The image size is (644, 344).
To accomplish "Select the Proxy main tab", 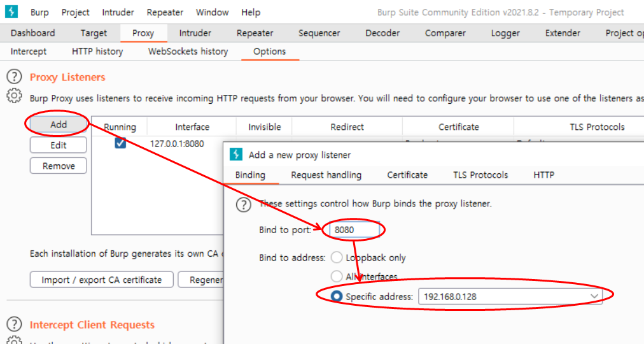I will (143, 33).
